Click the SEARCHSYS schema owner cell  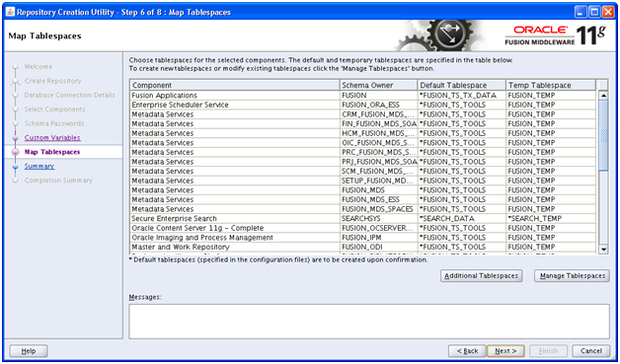pyautogui.click(x=378, y=219)
